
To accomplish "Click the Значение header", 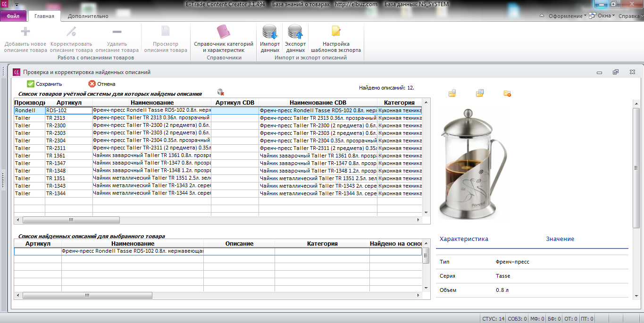I will 560,239.
